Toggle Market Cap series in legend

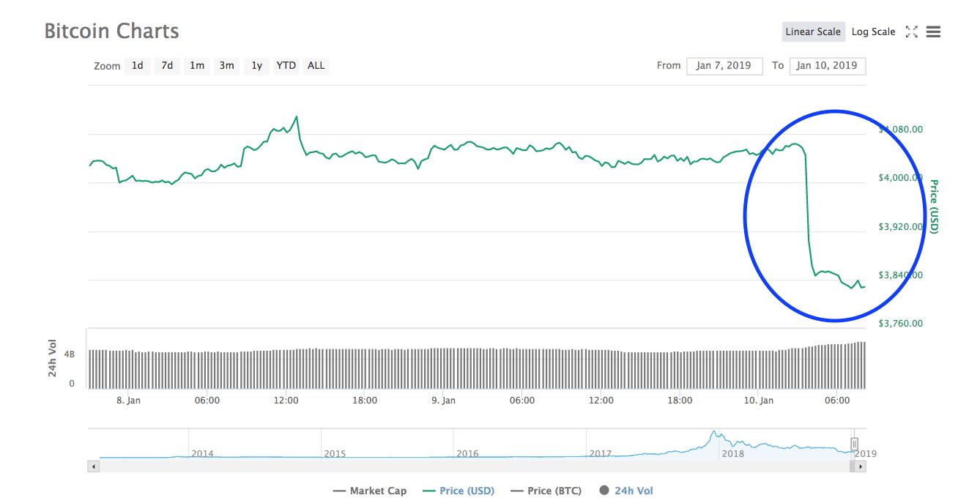370,491
